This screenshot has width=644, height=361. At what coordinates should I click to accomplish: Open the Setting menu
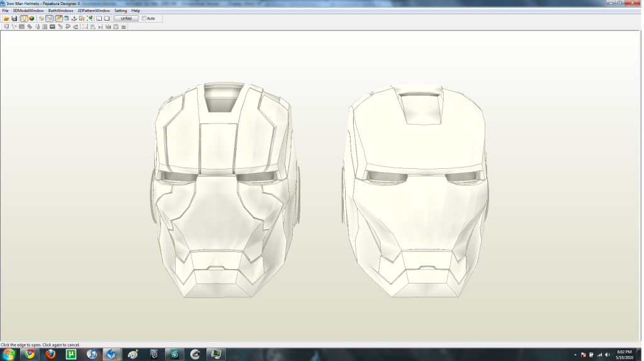click(x=120, y=11)
